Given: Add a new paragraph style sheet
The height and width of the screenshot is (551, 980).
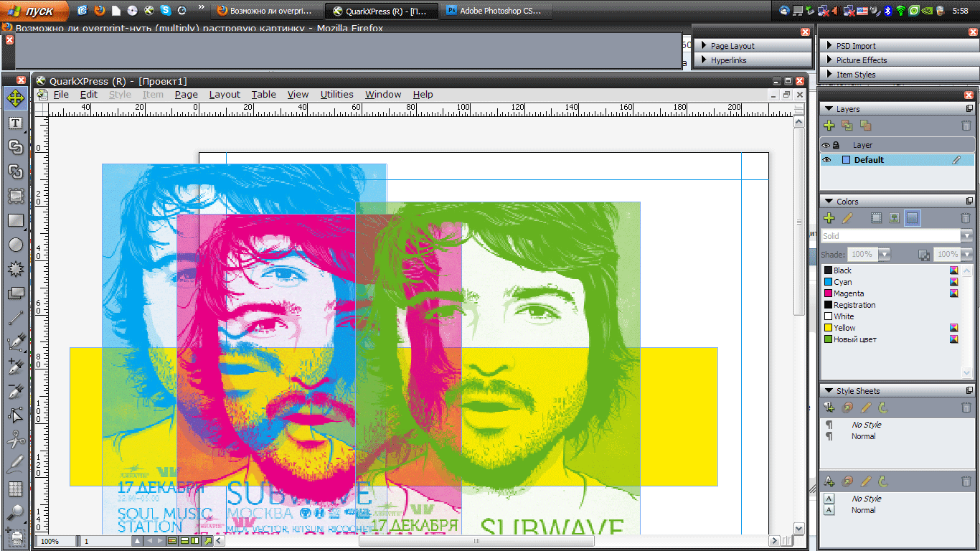Looking at the screenshot, I should (829, 408).
